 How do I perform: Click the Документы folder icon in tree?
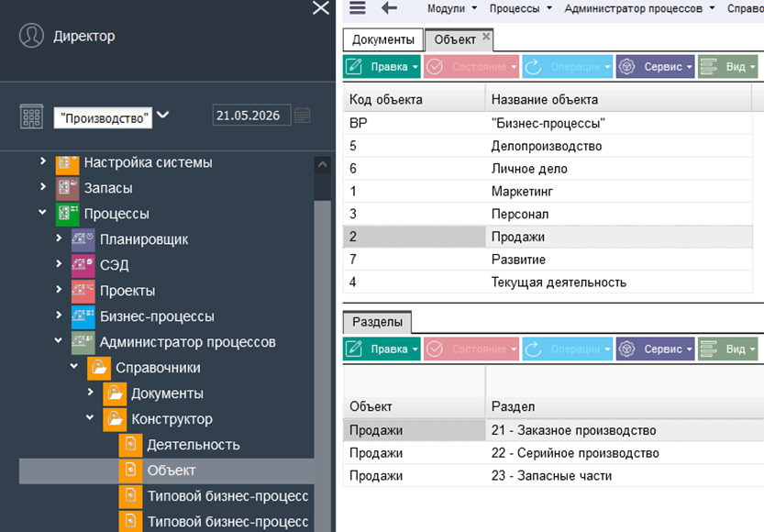point(115,393)
